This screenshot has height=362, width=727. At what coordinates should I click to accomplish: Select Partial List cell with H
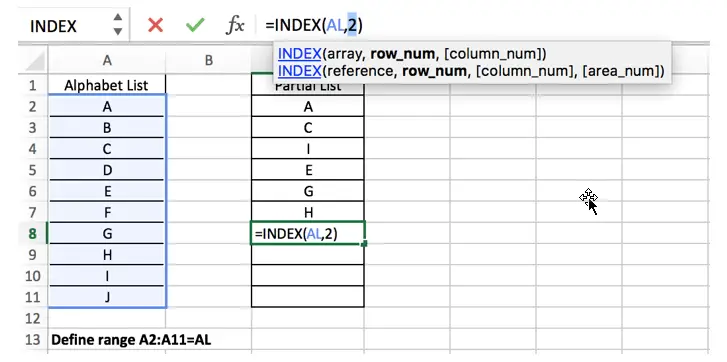[x=308, y=212]
